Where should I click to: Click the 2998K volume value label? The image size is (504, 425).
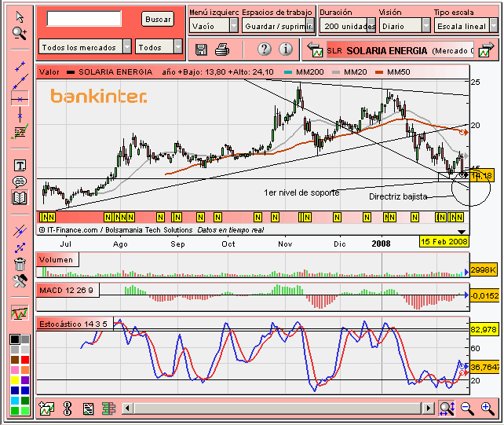484,269
